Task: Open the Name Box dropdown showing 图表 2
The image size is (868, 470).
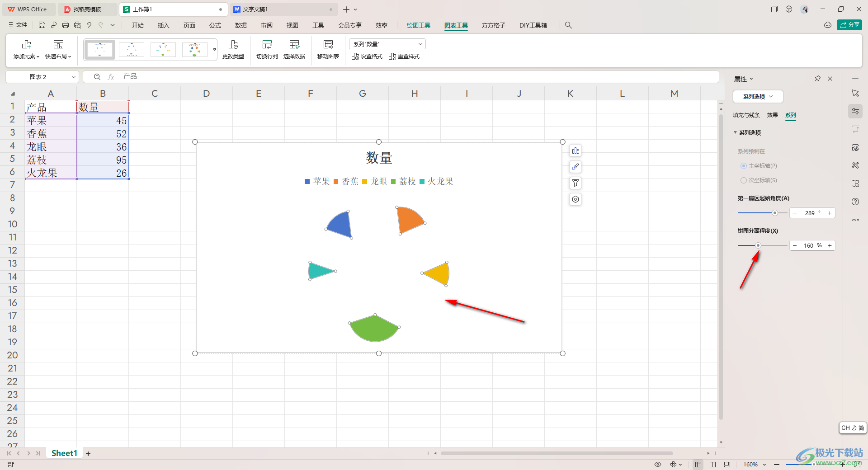Action: [x=74, y=77]
